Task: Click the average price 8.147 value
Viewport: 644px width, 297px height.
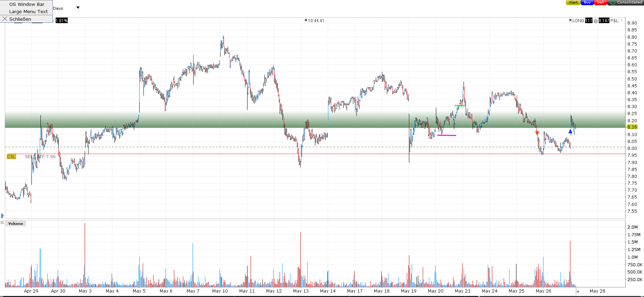Action: click(x=604, y=21)
